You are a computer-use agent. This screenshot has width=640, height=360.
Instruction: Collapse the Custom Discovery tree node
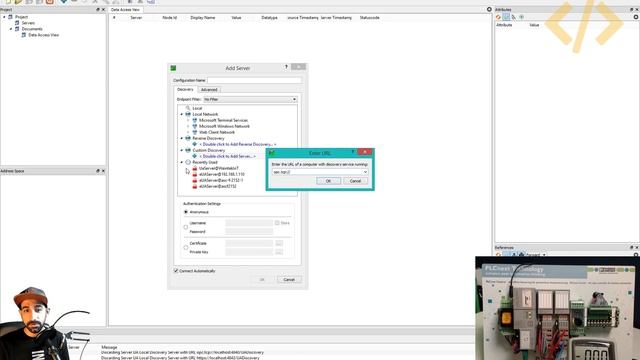(x=182, y=150)
